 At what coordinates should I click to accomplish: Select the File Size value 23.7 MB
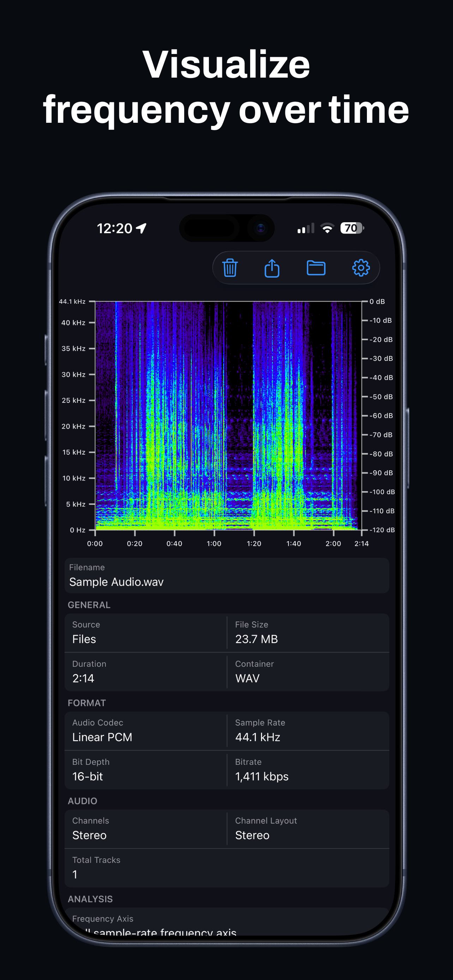[256, 639]
